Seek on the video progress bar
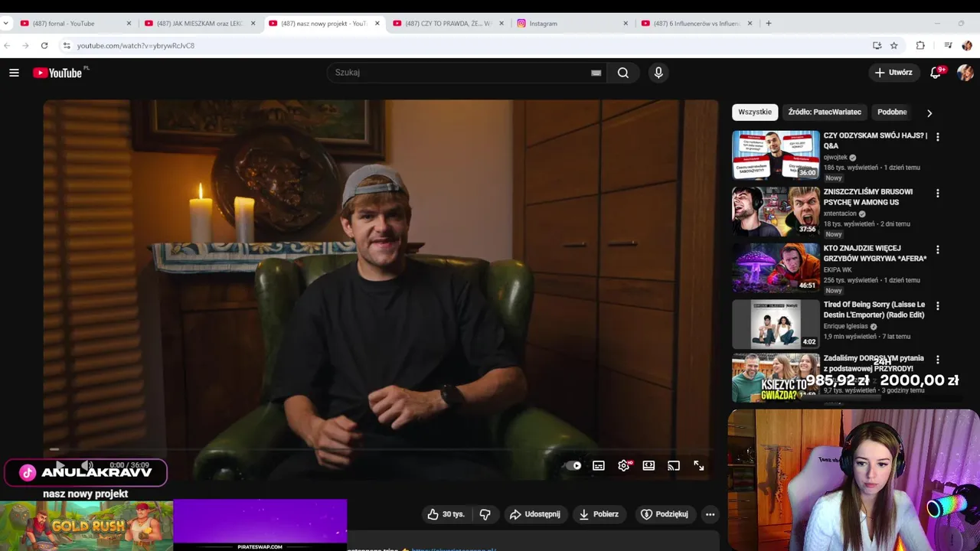 [381, 450]
